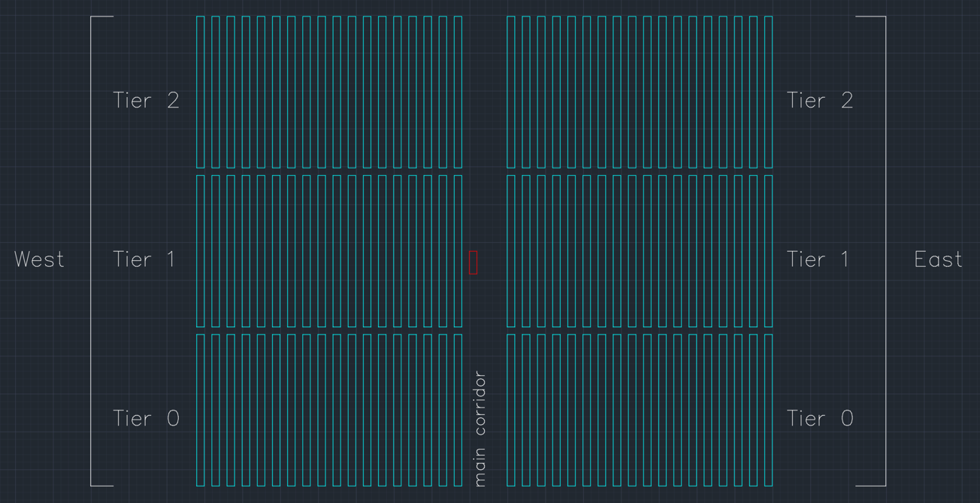The image size is (980, 503).
Task: Select the Tier 0 label on the east side
Action: pyautogui.click(x=819, y=418)
